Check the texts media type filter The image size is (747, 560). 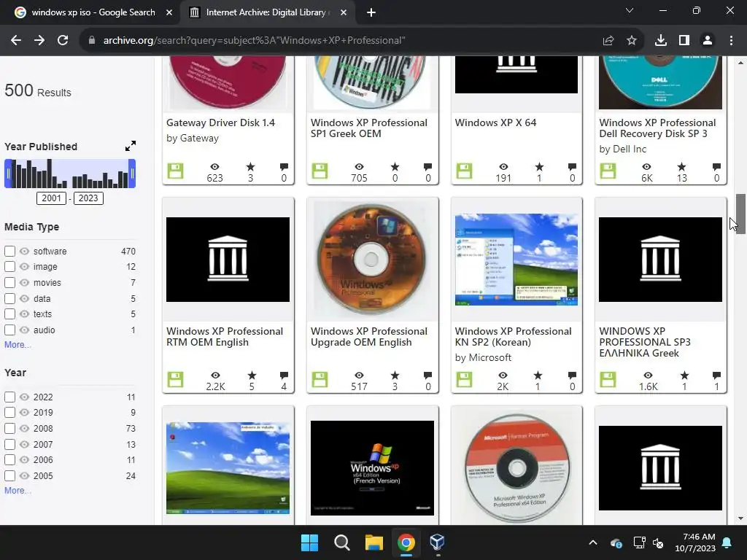[9, 314]
